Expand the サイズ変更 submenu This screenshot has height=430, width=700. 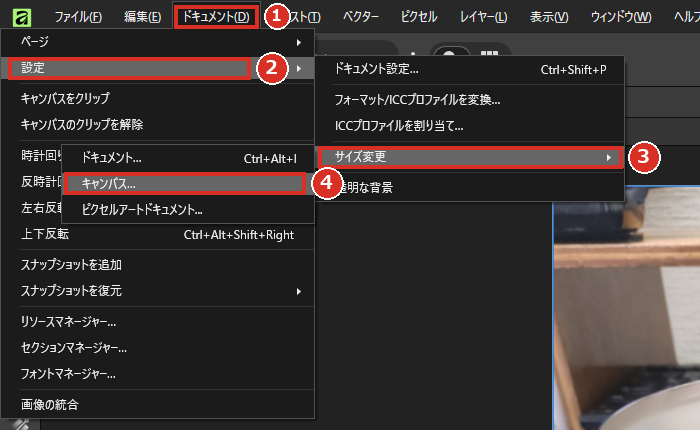click(470, 157)
